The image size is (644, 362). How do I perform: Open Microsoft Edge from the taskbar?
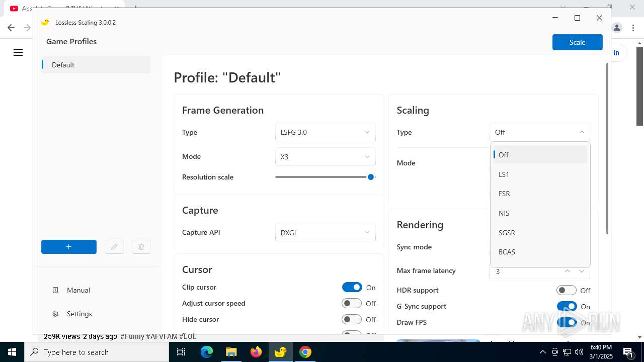point(207,352)
